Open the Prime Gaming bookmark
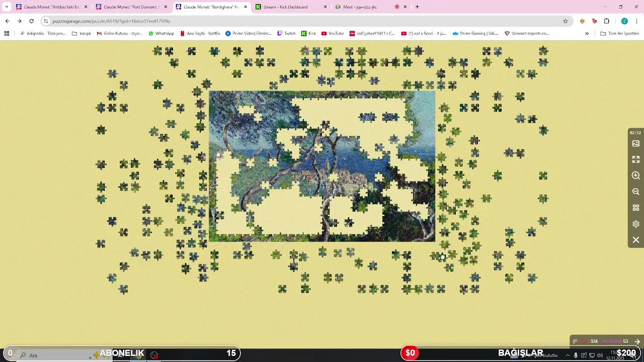This screenshot has height=362, width=644. tap(475, 34)
